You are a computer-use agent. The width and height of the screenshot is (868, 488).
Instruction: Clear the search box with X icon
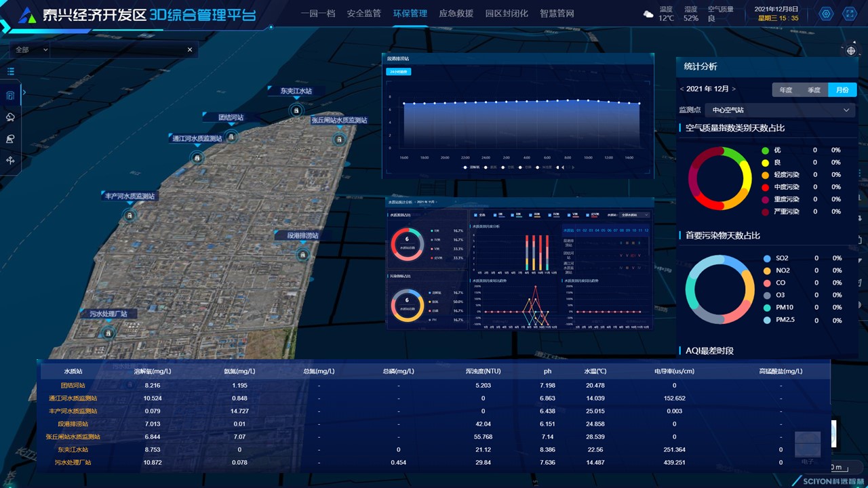[x=190, y=49]
